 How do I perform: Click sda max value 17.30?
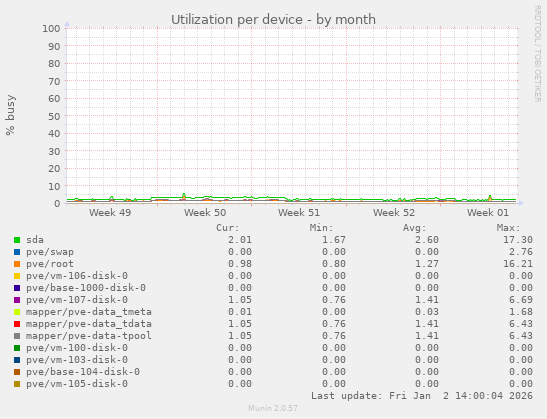[518, 240]
